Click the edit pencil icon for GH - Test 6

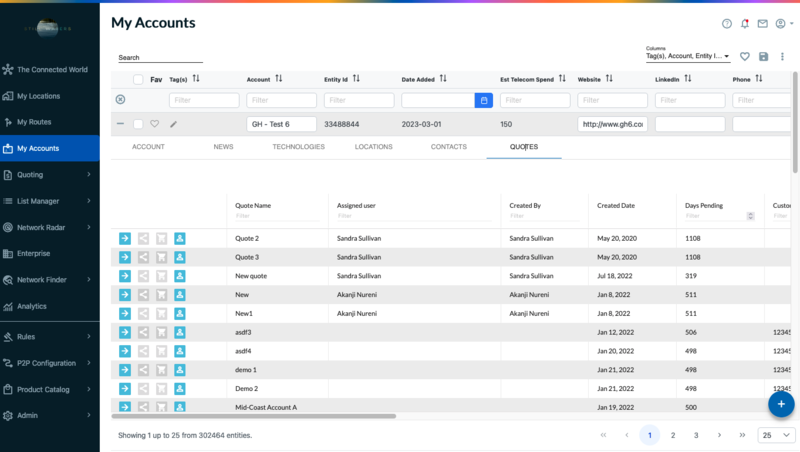(173, 124)
